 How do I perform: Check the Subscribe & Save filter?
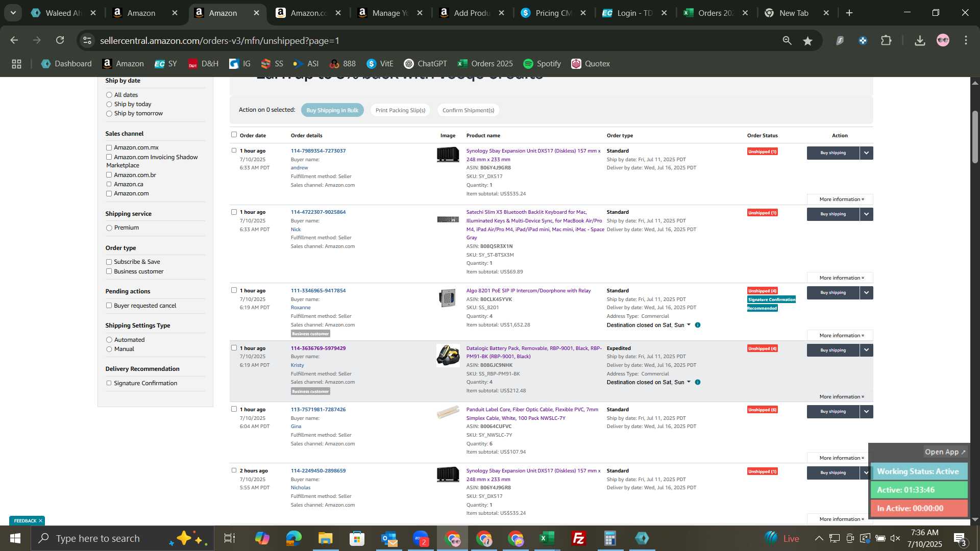coord(109,262)
